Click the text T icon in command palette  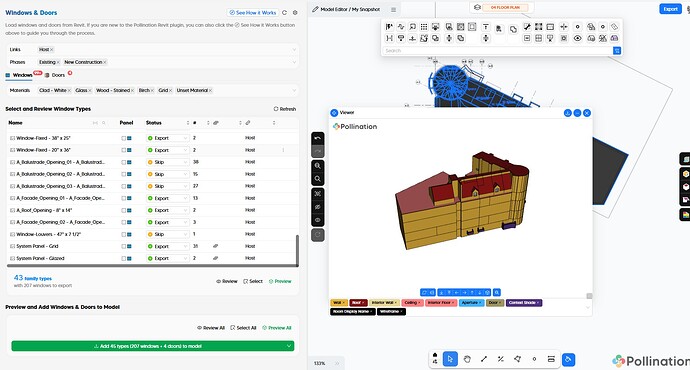point(485,27)
